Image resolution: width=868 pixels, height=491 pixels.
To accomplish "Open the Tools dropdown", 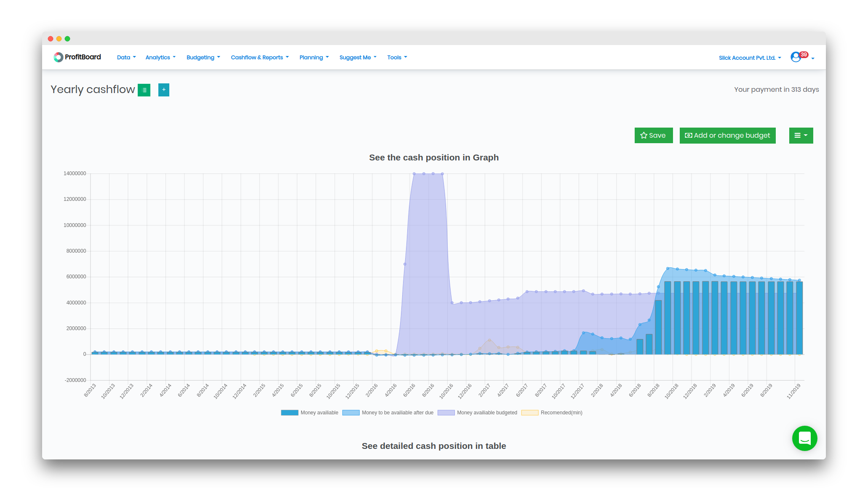I will (x=397, y=58).
